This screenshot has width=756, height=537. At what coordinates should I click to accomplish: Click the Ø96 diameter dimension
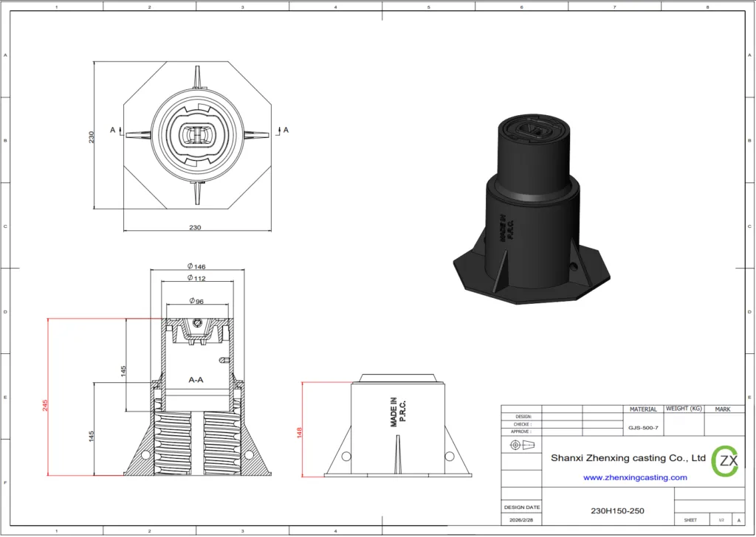tap(196, 301)
